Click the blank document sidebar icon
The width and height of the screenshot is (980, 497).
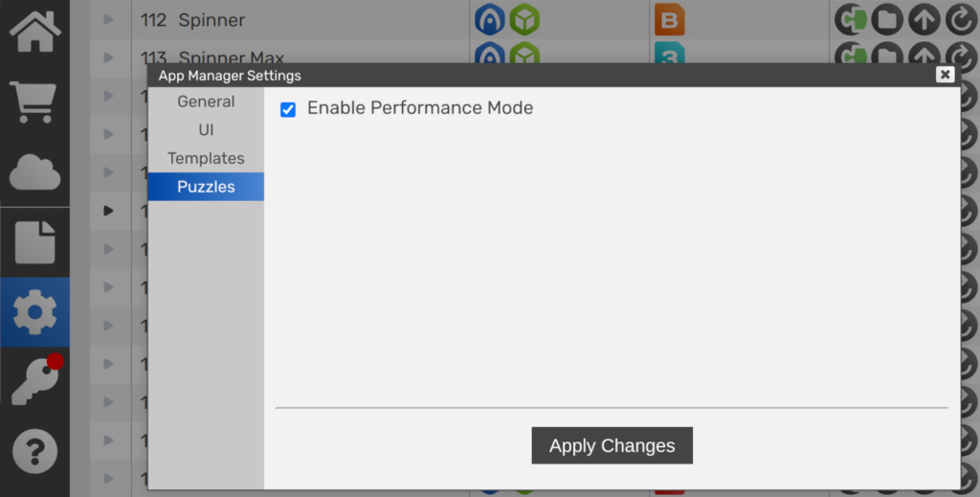34,242
